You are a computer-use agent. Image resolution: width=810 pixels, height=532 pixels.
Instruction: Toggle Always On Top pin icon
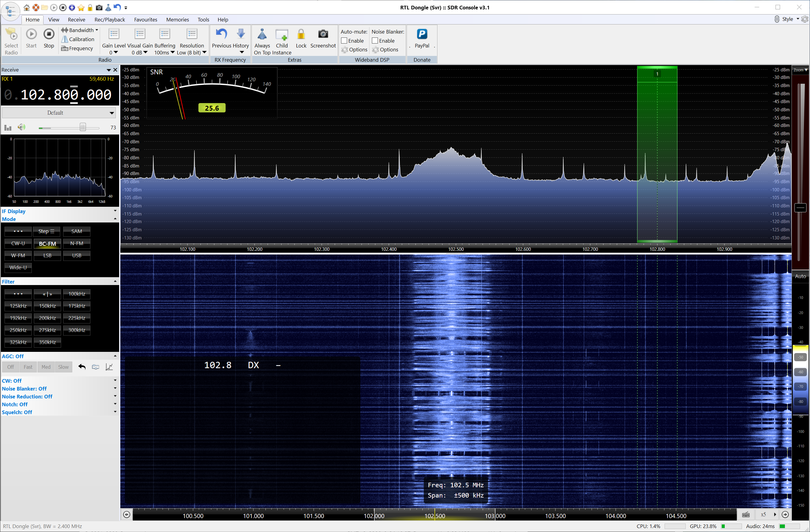[x=262, y=34]
